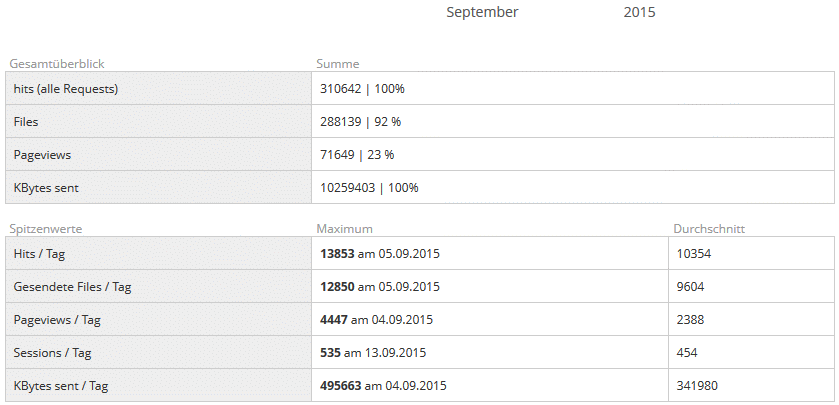Click the 288139 | 92 % files value
This screenshot has width=839, height=405.
[x=360, y=122]
